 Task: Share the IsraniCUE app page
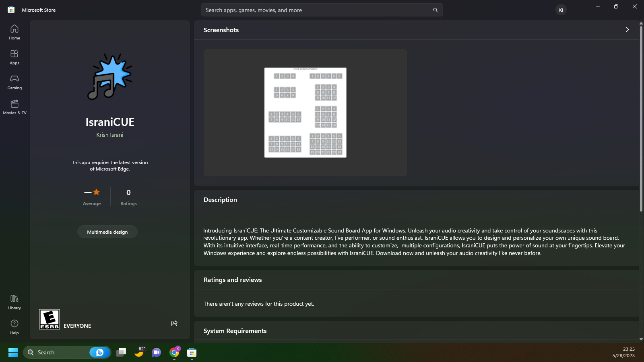coord(174,323)
